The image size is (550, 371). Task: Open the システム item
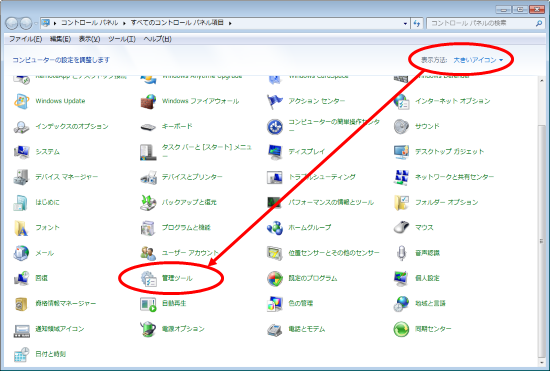[x=36, y=151]
